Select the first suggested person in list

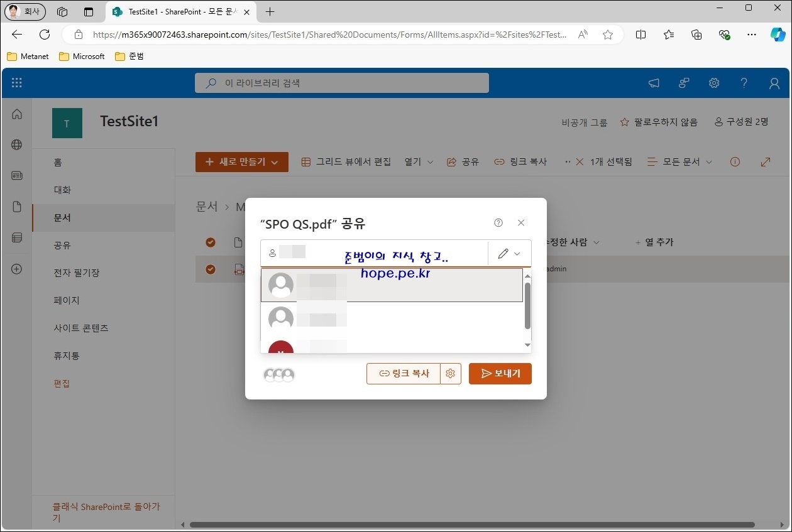(392, 285)
